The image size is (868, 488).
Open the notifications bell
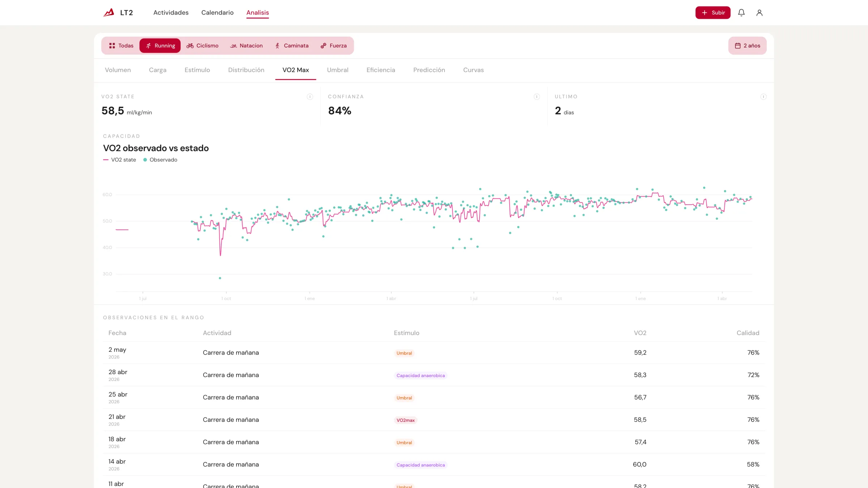[x=741, y=13]
